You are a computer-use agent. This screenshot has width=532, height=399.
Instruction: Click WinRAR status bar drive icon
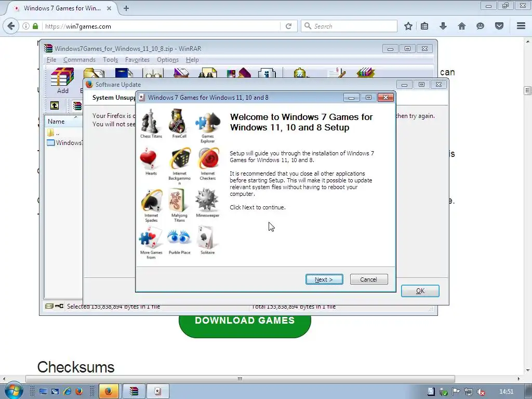[x=49, y=306]
